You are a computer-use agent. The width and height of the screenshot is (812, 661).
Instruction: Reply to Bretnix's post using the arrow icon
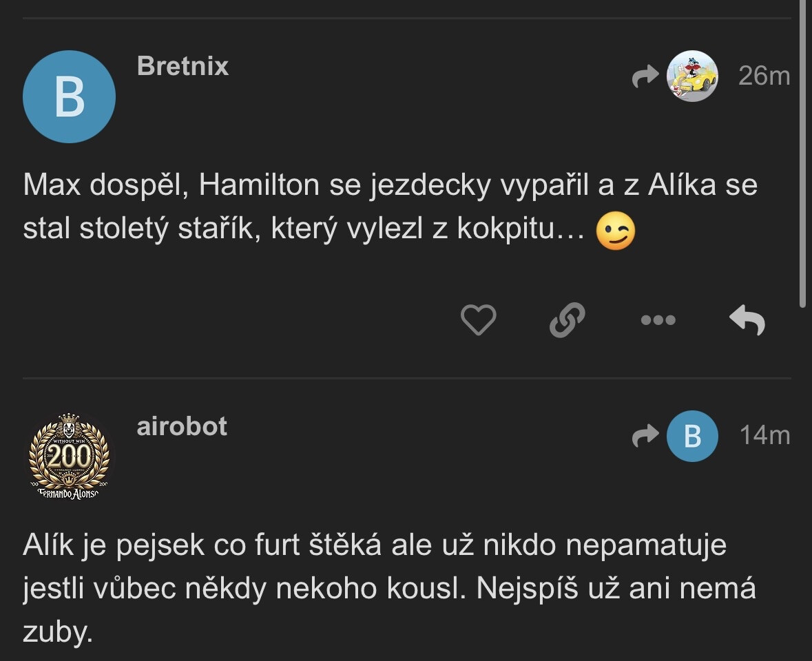(747, 320)
